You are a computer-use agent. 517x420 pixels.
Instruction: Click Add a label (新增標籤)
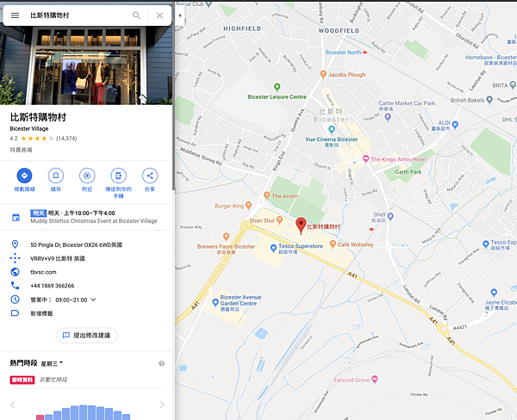click(x=41, y=313)
